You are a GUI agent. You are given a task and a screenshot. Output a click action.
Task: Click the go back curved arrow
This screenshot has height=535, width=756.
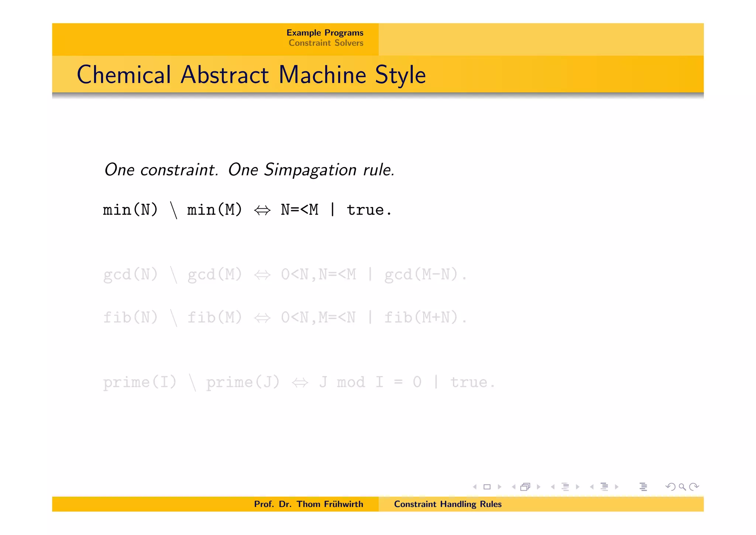[x=670, y=487]
